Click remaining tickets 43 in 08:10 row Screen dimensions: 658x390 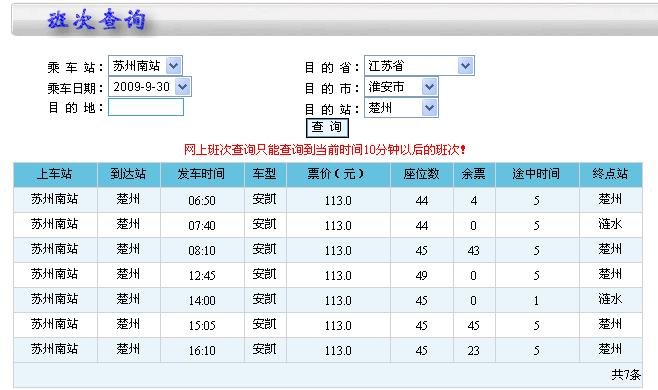click(x=474, y=251)
